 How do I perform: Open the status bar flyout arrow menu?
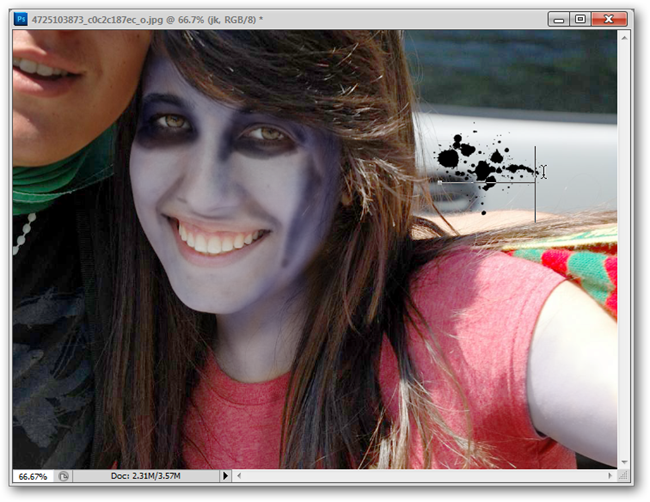[x=225, y=476]
